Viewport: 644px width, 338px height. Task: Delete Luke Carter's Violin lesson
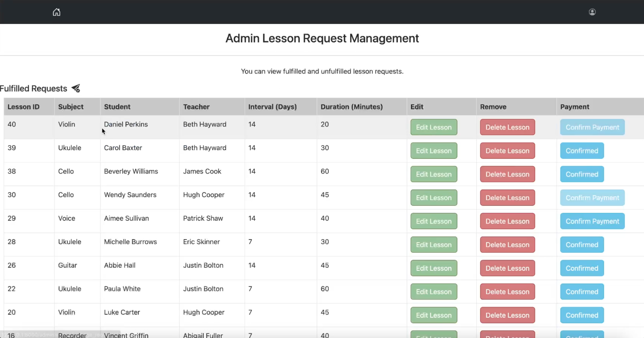click(507, 315)
